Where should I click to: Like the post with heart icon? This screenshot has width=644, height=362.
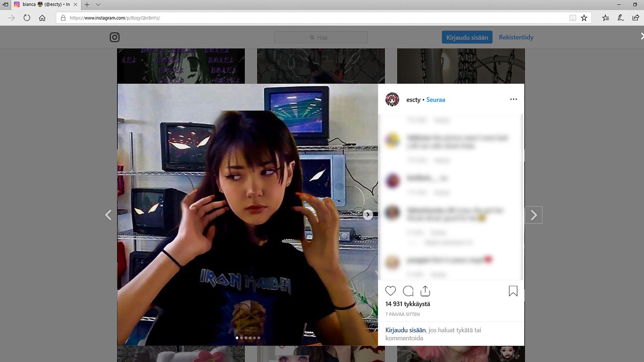click(x=390, y=291)
